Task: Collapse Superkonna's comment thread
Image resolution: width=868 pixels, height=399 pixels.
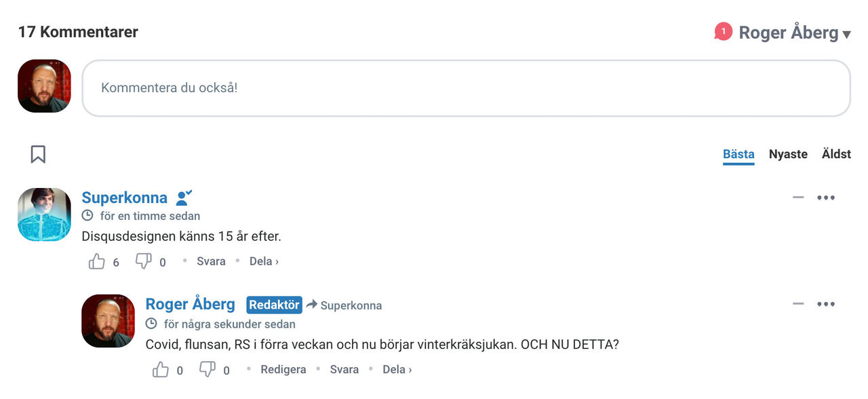Action: coord(797,197)
